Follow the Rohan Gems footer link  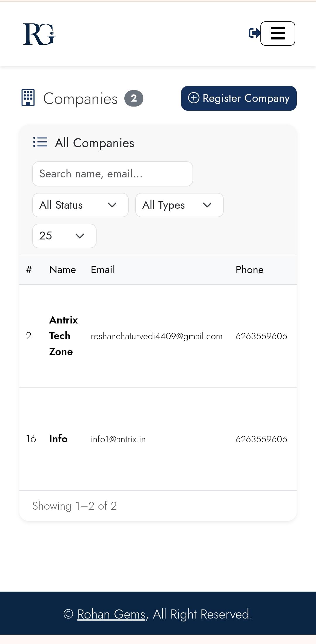pyautogui.click(x=111, y=614)
